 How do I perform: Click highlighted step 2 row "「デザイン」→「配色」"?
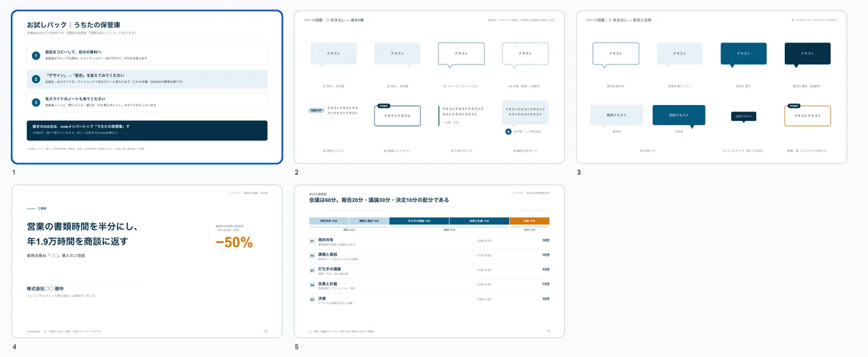click(147, 79)
